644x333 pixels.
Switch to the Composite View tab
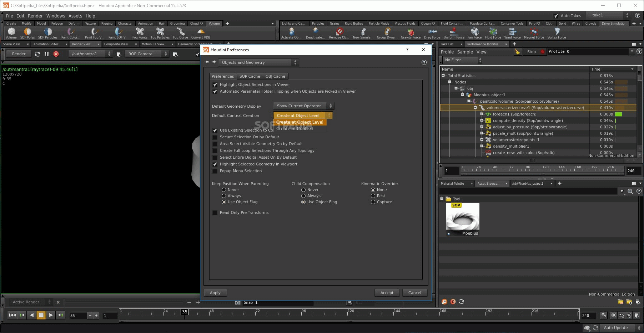coord(116,44)
